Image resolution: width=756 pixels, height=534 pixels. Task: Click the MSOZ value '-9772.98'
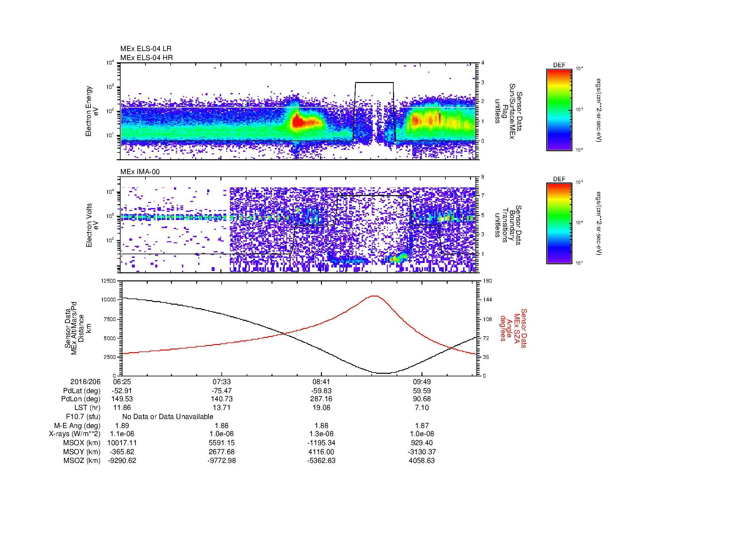222,461
